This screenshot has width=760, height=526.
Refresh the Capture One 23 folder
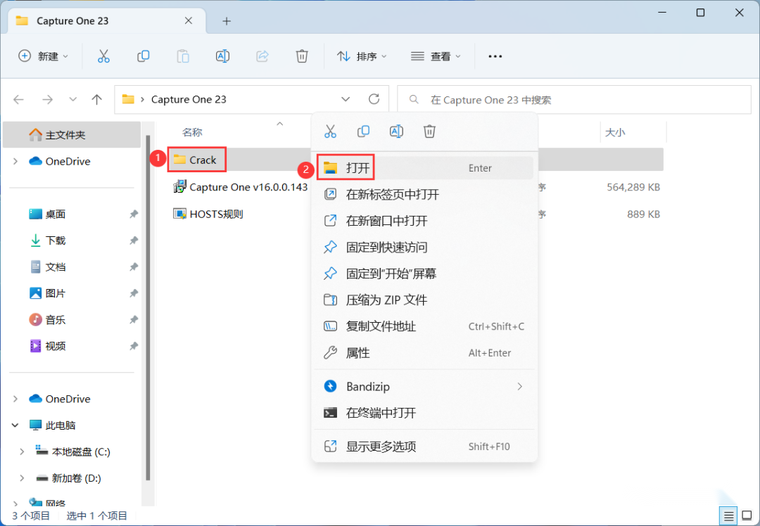pyautogui.click(x=374, y=99)
